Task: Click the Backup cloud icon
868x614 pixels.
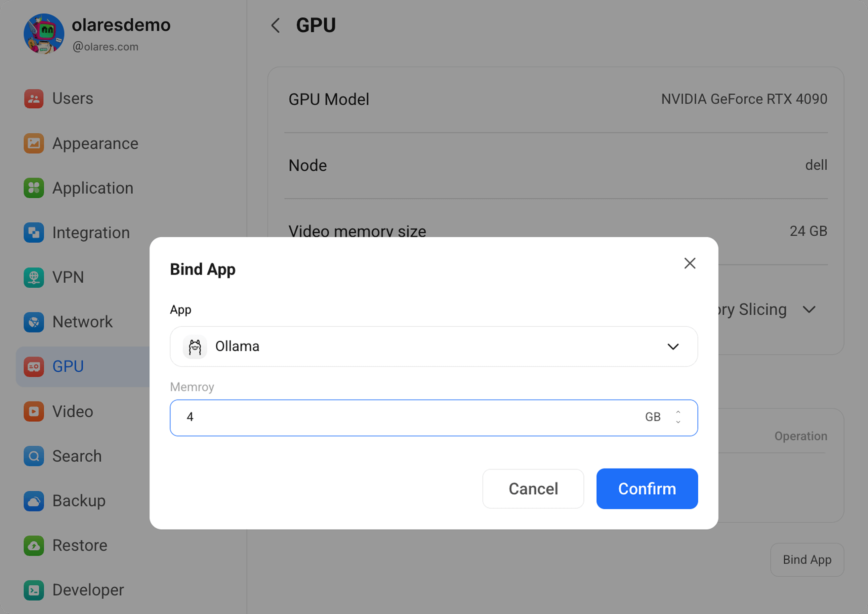Action: tap(34, 501)
